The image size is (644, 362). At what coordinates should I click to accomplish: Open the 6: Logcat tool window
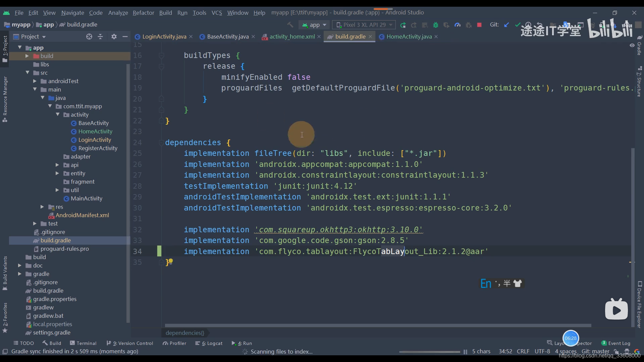tap(209, 343)
